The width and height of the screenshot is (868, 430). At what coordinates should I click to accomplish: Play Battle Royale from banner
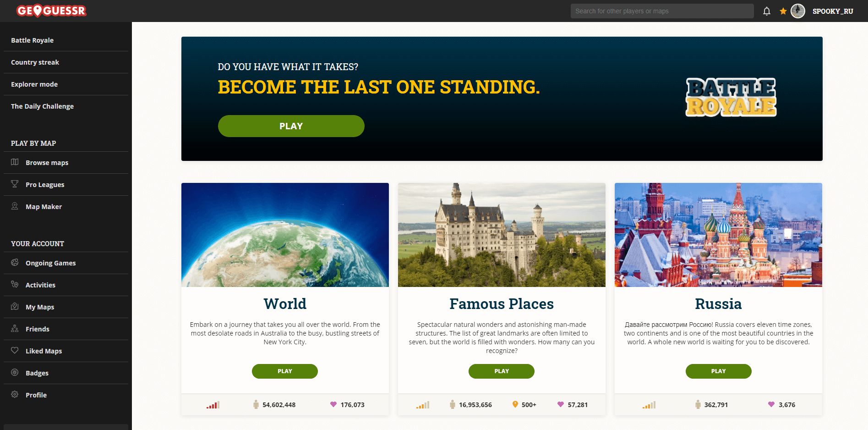291,126
